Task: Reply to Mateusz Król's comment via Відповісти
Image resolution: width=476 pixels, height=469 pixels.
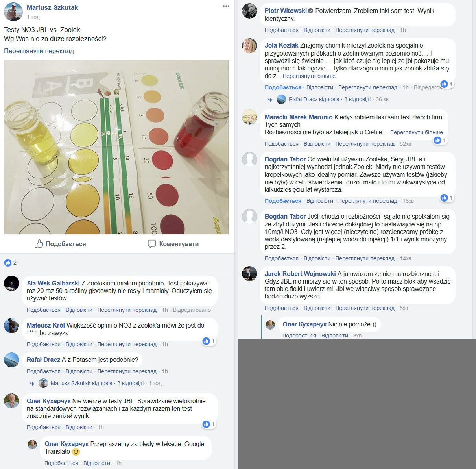Action: (79, 344)
